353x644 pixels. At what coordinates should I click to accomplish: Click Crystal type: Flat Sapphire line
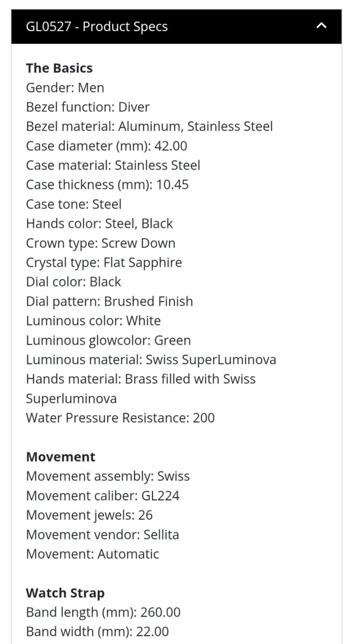(104, 262)
